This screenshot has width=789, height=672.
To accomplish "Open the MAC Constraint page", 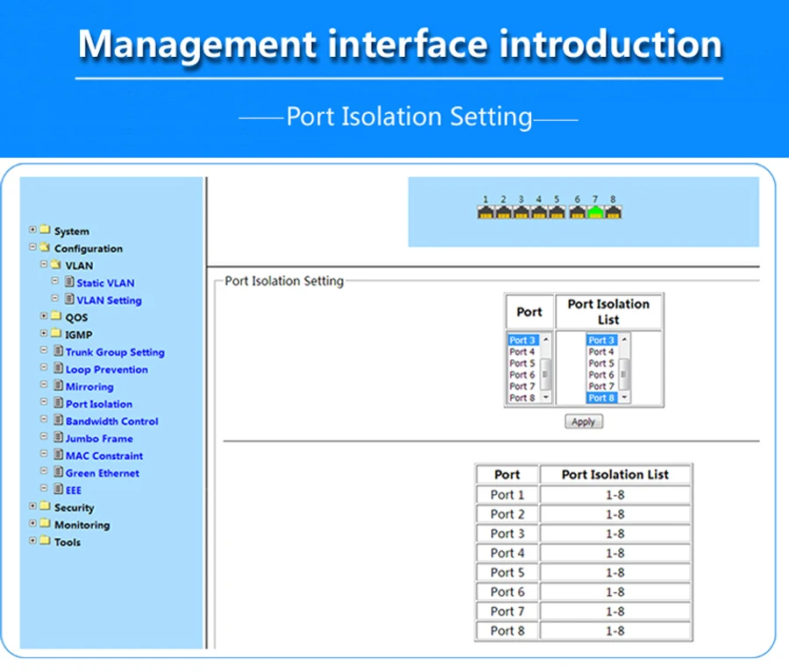I will (x=104, y=456).
